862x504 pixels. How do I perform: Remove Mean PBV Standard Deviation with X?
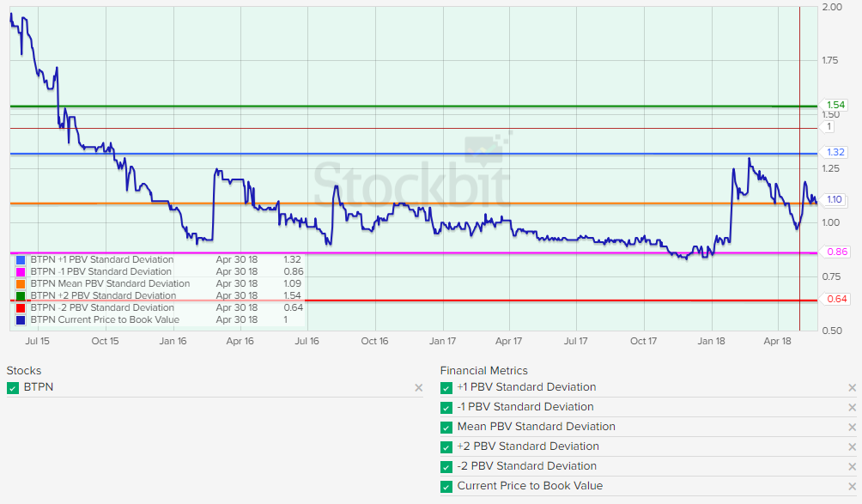[x=852, y=428]
